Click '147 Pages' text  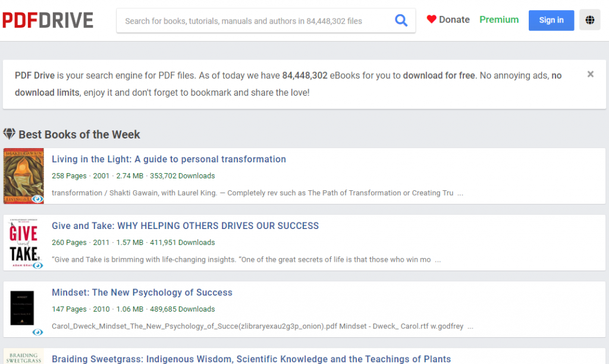(69, 309)
